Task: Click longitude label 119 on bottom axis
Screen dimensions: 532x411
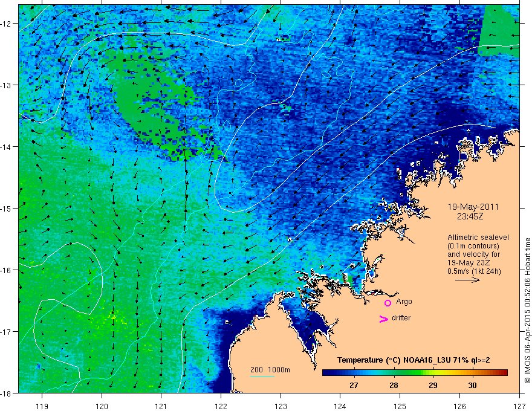Action: click(42, 406)
